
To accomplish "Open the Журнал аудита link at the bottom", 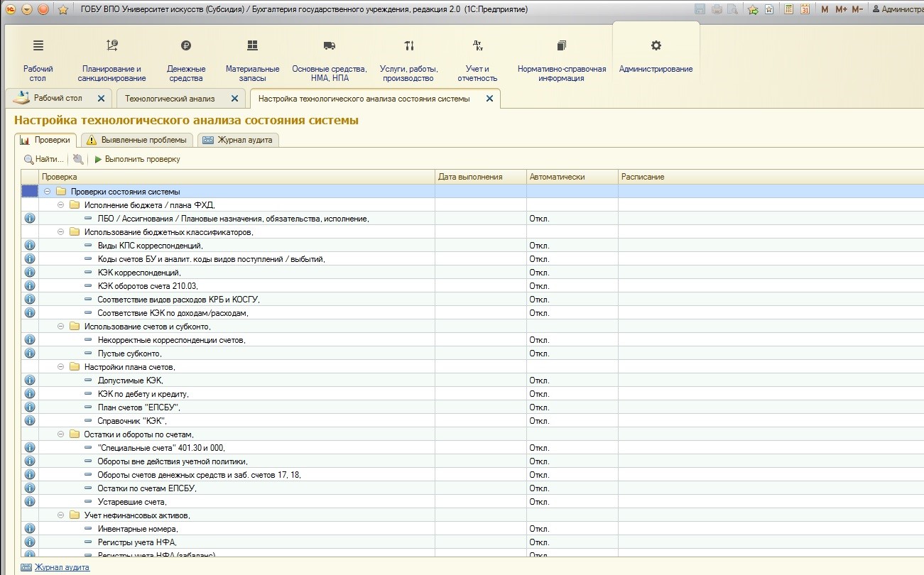I will pyautogui.click(x=62, y=567).
